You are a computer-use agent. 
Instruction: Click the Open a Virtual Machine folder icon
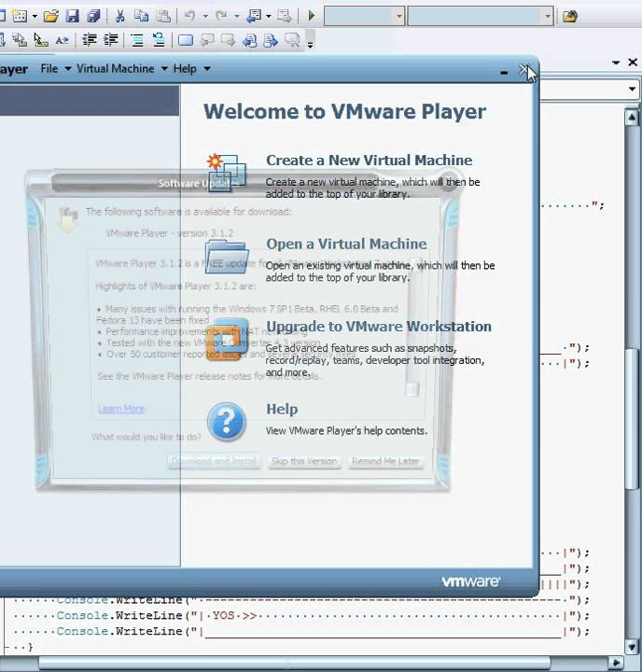226,257
